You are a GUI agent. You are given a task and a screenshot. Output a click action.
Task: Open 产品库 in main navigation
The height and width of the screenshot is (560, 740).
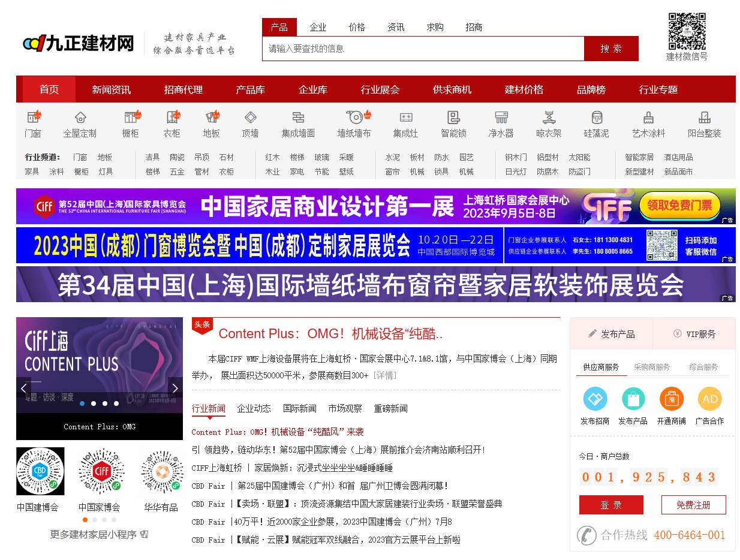coord(251,89)
